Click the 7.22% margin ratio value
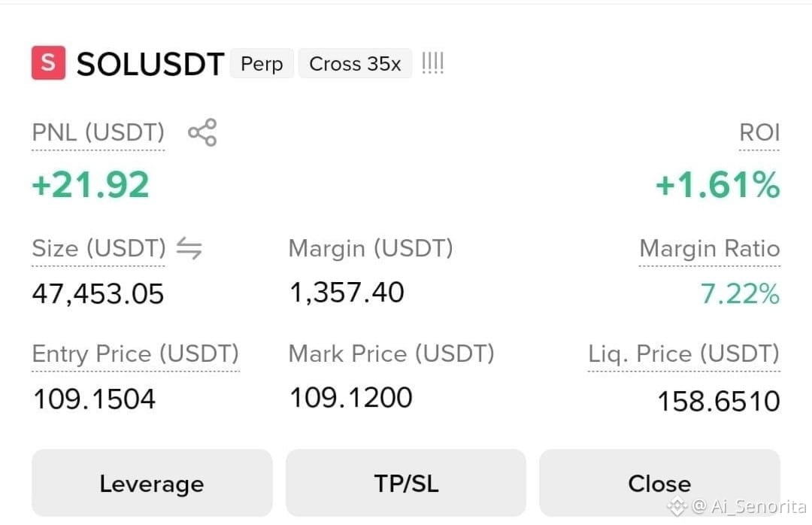Image resolution: width=812 pixels, height=525 pixels. coord(740,294)
